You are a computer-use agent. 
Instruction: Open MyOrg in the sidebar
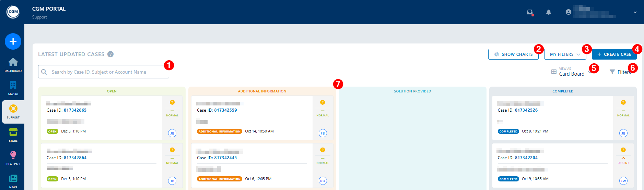(13, 88)
